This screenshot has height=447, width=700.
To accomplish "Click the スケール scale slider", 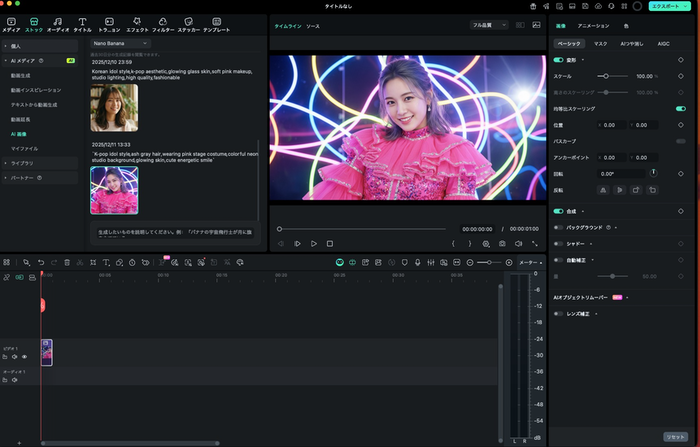I will tap(604, 76).
